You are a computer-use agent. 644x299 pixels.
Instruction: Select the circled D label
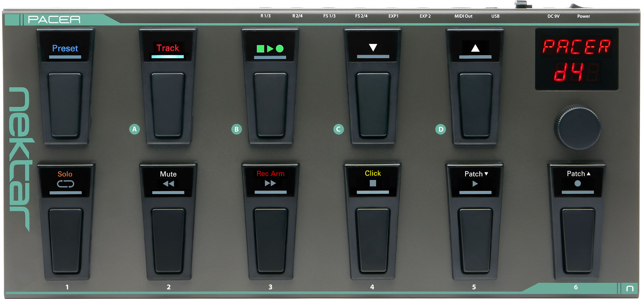click(441, 129)
